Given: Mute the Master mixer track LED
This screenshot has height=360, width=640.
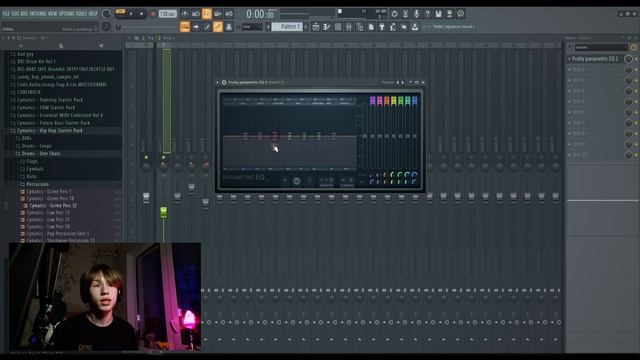Looking at the screenshot, I should point(146,158).
